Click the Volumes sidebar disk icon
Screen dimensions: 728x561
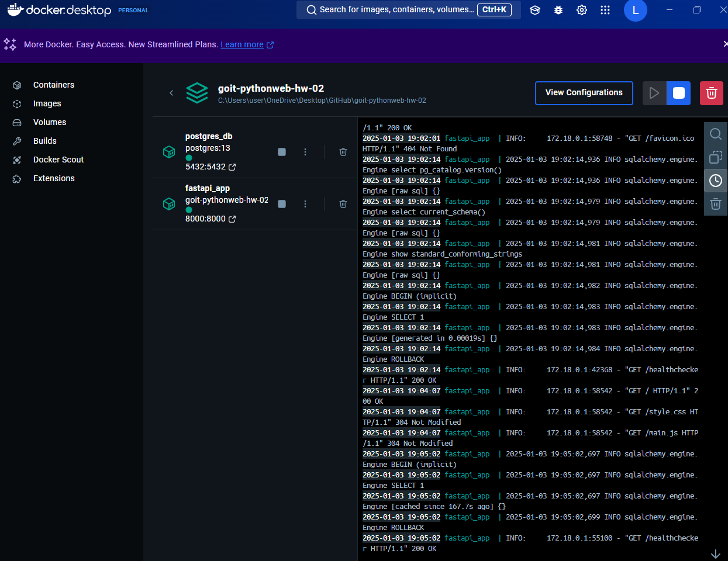17,123
